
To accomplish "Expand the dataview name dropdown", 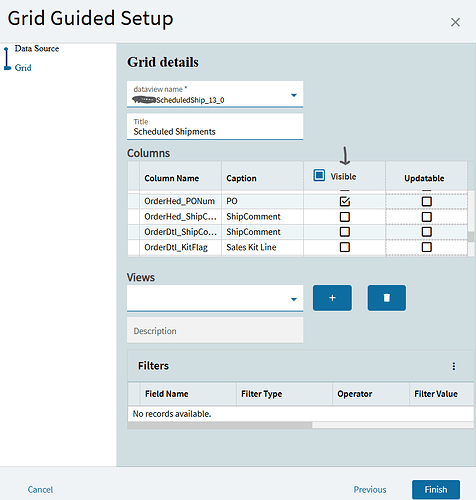I will point(294,95).
